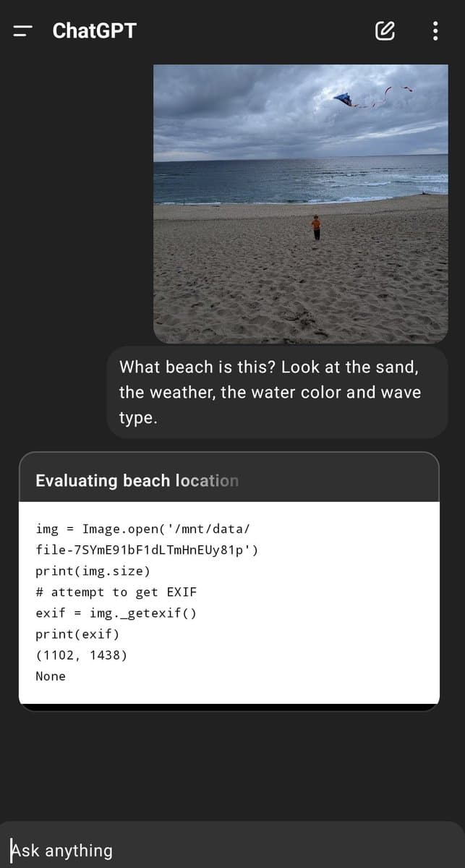
Task: Start a new chat with the compose icon
Action: [x=386, y=30]
